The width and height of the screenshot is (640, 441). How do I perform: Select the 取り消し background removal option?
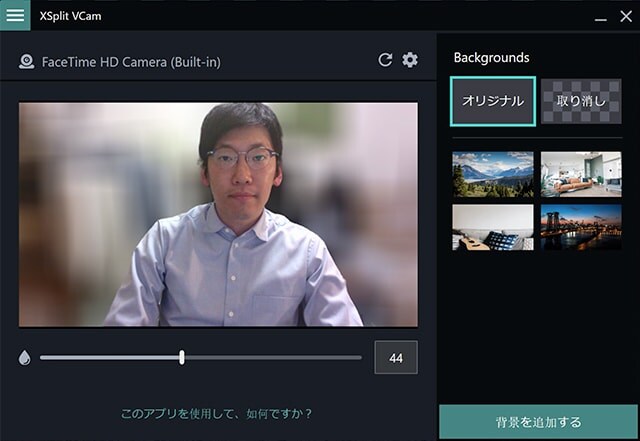pyautogui.click(x=581, y=101)
